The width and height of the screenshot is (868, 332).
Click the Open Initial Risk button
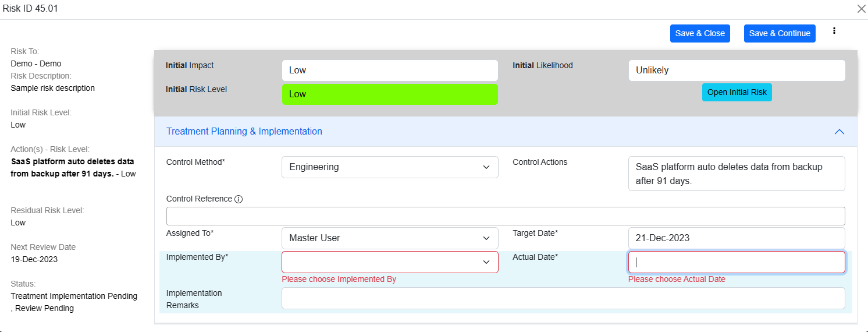point(737,92)
